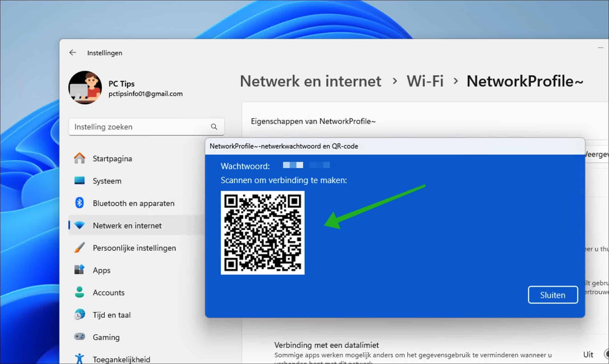The height and width of the screenshot is (364, 609).
Task: Click the back arrow in Instellingen
Action: pyautogui.click(x=73, y=52)
